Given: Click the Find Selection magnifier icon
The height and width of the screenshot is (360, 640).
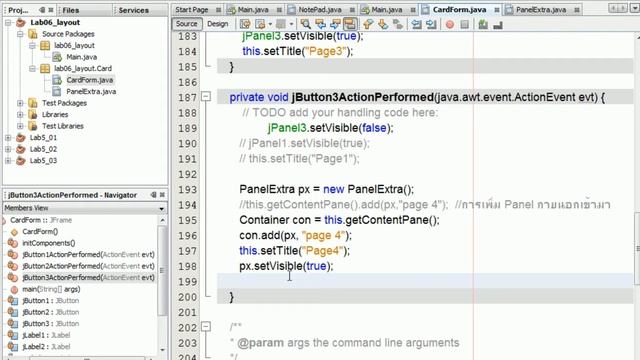Looking at the screenshot, I should click(305, 24).
